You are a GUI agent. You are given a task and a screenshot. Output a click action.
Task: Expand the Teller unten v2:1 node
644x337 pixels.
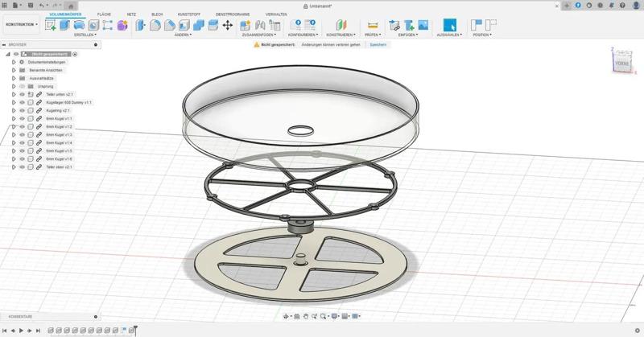(x=14, y=94)
